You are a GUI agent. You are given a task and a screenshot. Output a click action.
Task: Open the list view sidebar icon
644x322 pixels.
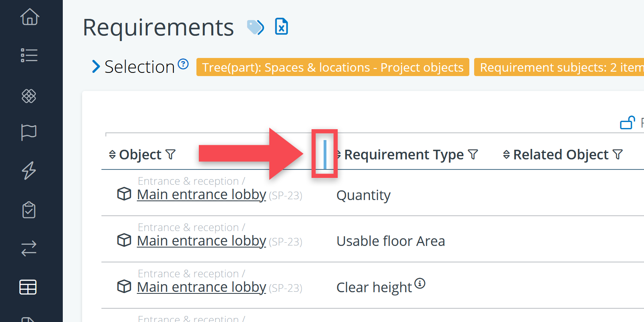coord(29,55)
